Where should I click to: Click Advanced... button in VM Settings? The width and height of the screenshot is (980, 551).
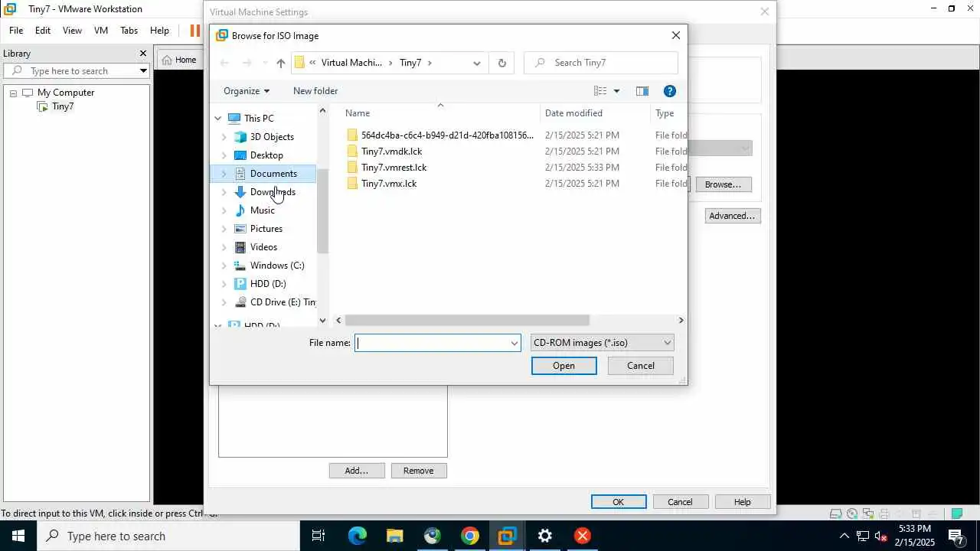tap(733, 216)
